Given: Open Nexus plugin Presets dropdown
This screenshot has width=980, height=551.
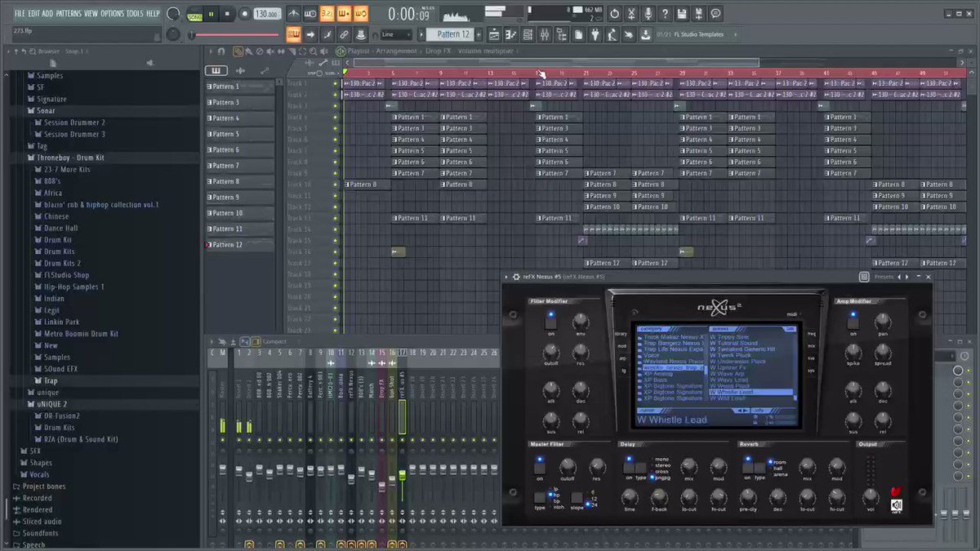Looking at the screenshot, I should 884,277.
